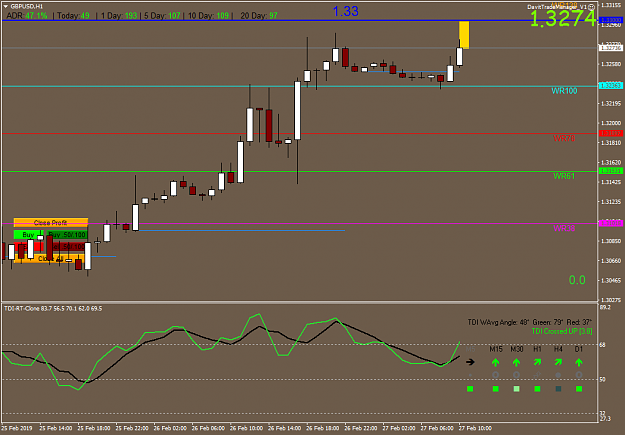Screen dimensions: 625x435
Task: Click the red WR78 level label
Action: pos(564,138)
